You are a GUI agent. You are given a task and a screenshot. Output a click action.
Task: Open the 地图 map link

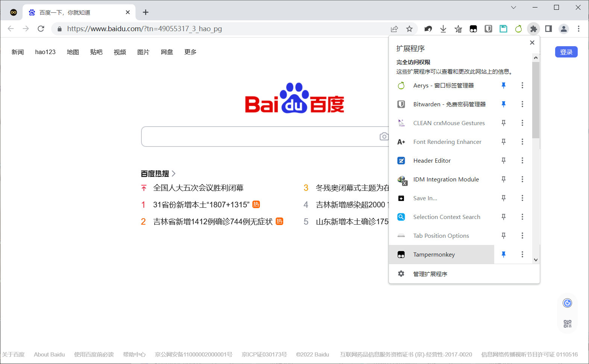[73, 52]
